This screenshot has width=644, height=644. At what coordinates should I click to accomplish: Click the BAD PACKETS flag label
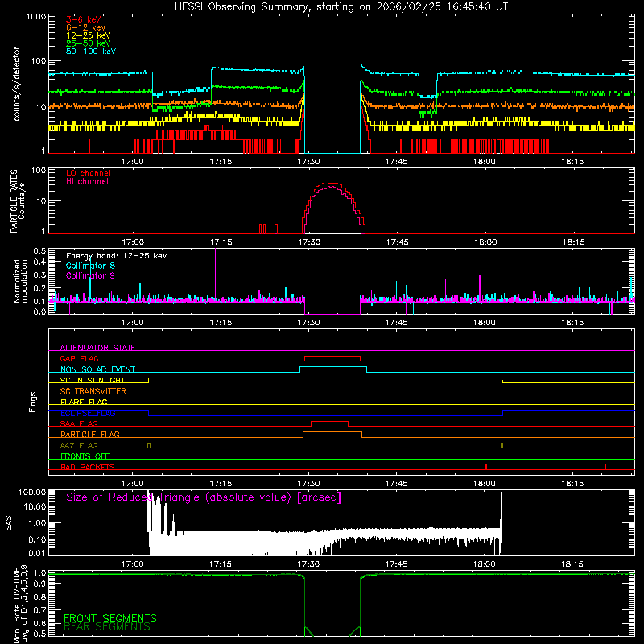coord(88,467)
